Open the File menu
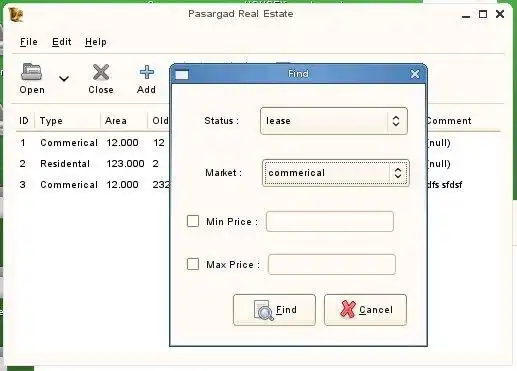The image size is (517, 371). tap(29, 42)
